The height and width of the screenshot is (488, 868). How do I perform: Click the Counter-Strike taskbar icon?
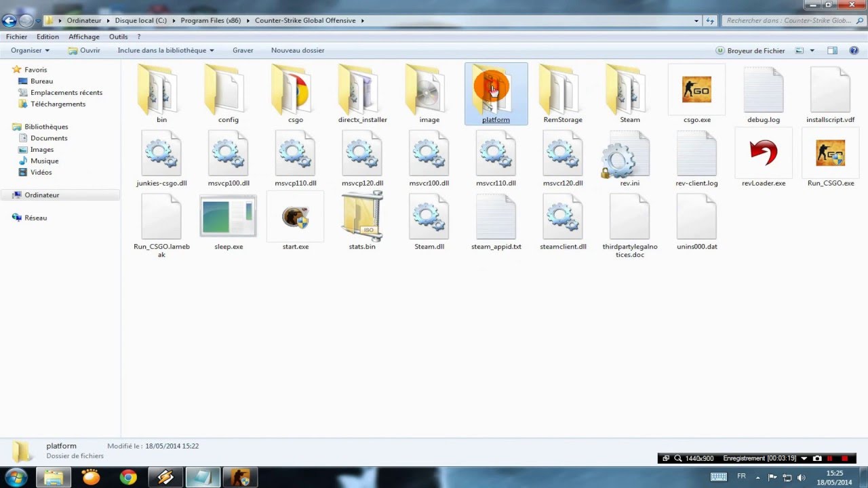click(240, 478)
